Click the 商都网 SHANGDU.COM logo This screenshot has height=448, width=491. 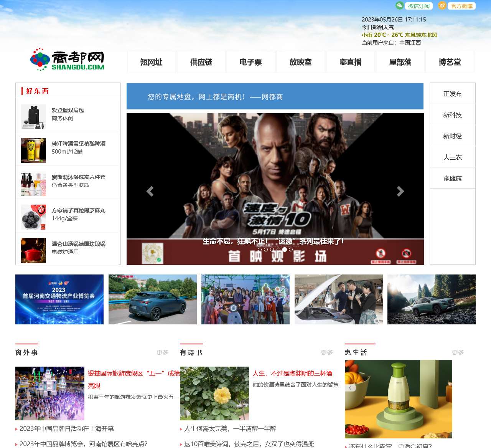(x=67, y=60)
